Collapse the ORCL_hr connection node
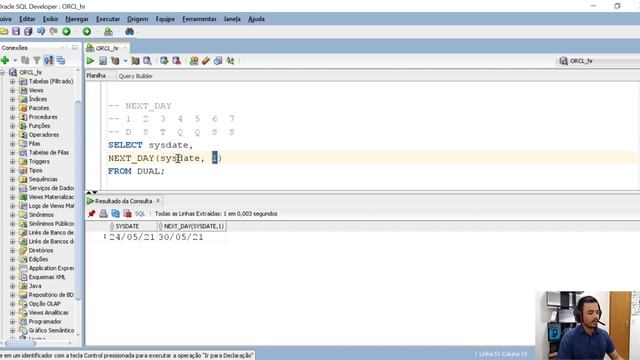The width and height of the screenshot is (640, 360). (2, 72)
